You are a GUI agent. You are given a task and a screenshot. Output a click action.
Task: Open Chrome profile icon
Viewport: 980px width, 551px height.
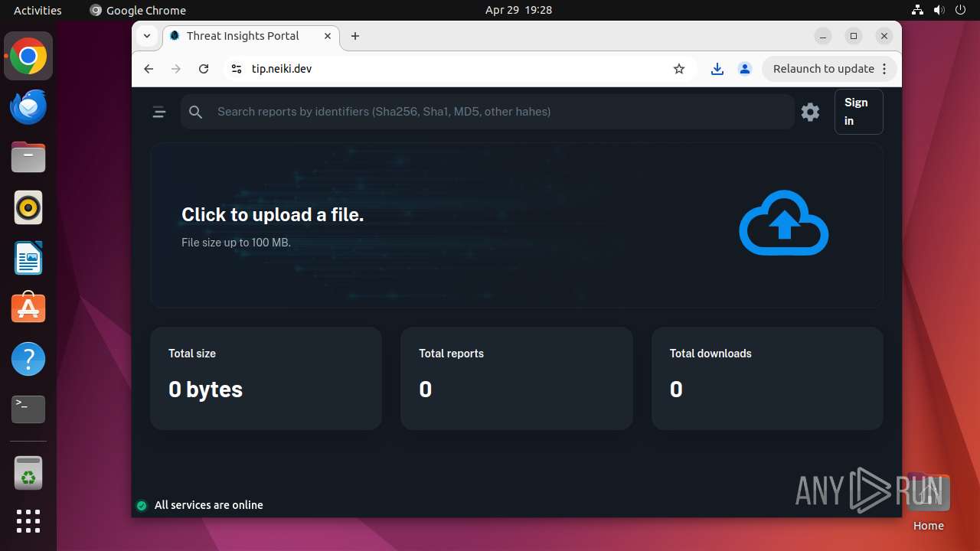coord(744,69)
